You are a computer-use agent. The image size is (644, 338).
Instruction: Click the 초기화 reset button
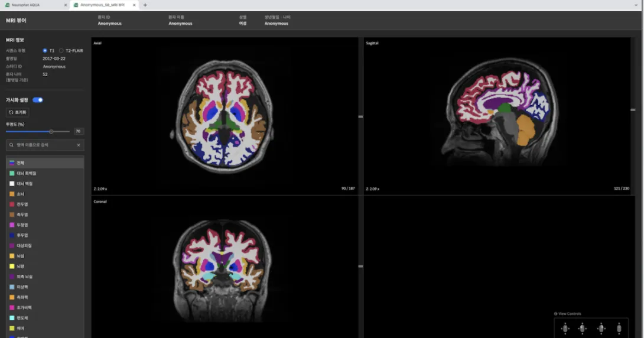point(18,112)
